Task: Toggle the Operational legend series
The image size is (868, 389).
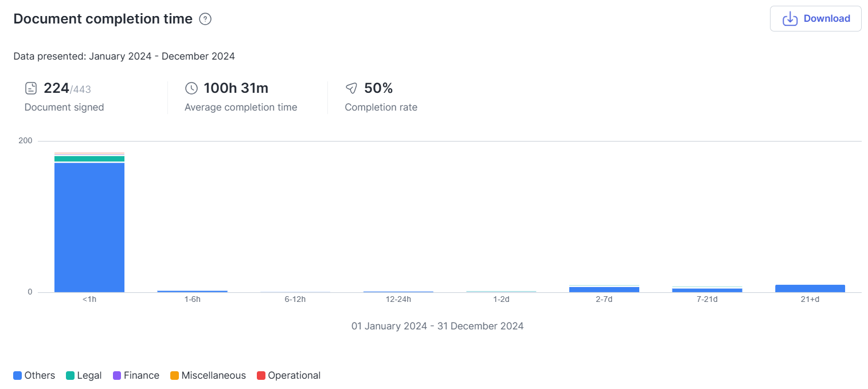Action: tap(288, 375)
